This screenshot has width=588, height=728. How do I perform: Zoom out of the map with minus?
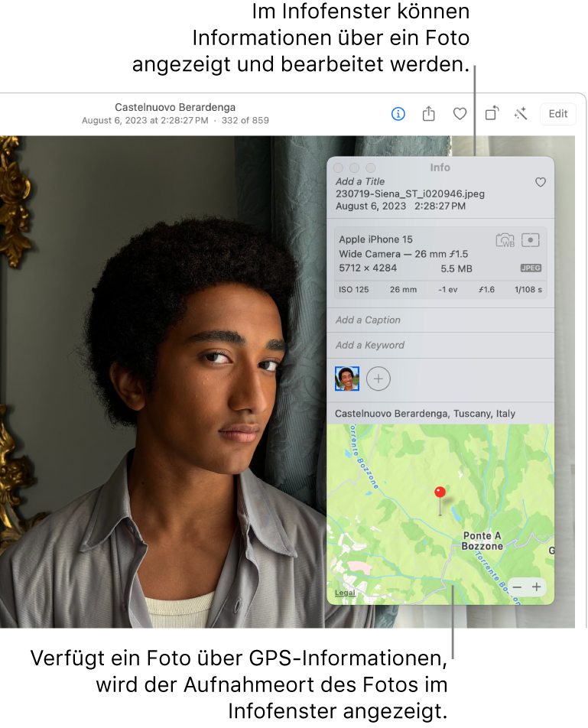(518, 587)
